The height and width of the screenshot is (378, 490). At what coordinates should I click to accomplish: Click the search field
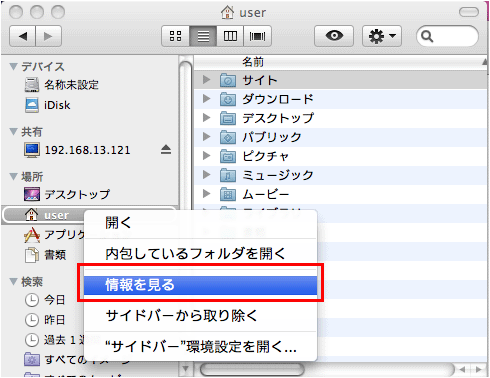point(447,36)
